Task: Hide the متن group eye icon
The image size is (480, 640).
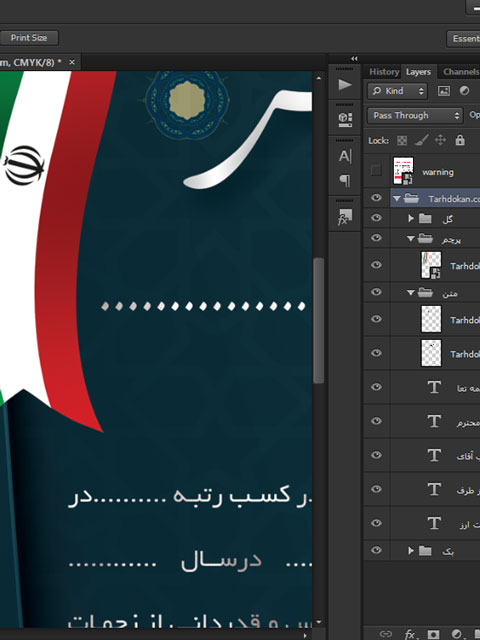Action: 376,291
